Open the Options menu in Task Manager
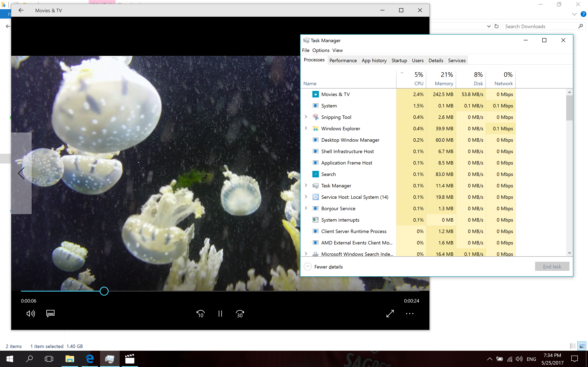 pyautogui.click(x=321, y=50)
